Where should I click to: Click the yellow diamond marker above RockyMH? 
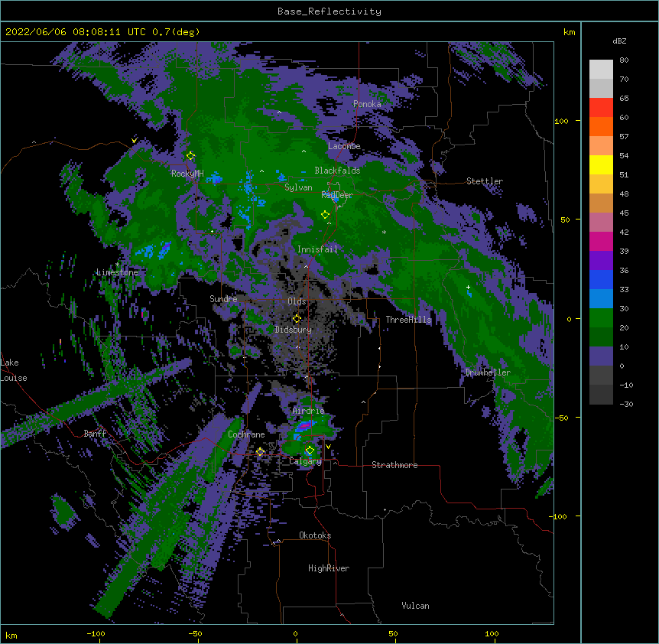coord(190,155)
